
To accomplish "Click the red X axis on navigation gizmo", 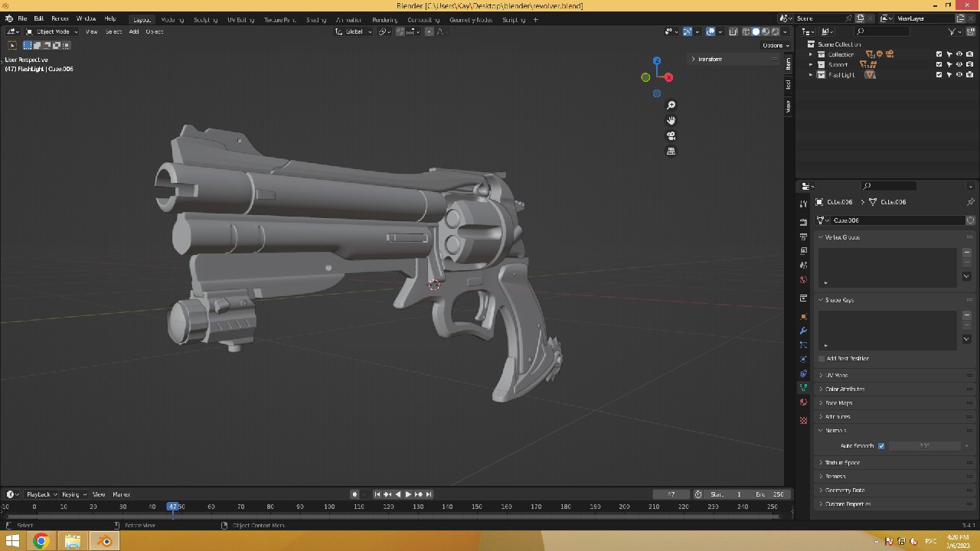I will tap(668, 77).
